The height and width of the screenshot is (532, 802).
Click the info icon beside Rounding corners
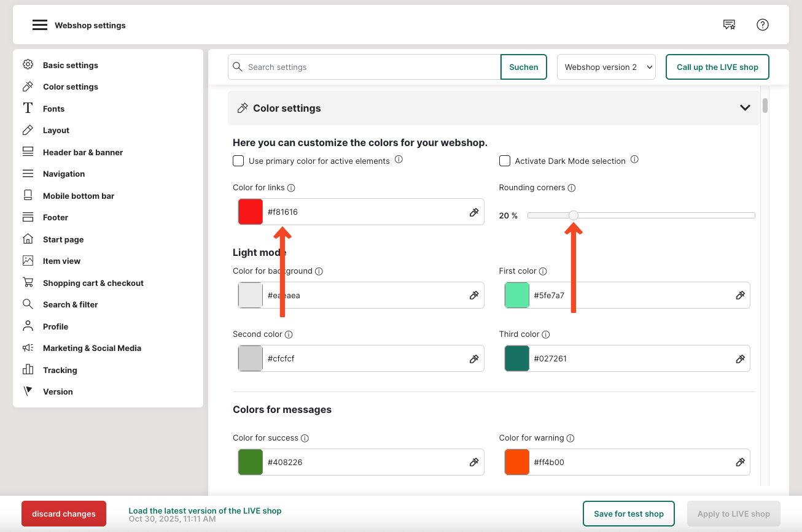571,188
